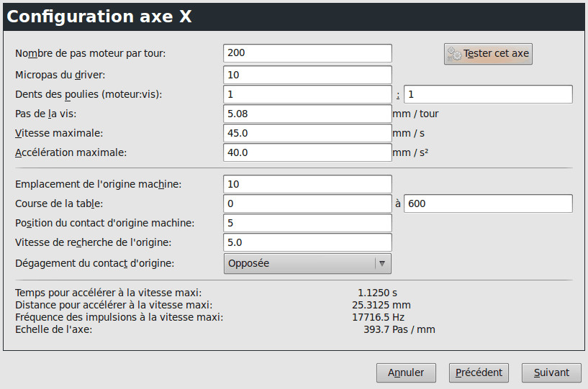Screen dimensions: 588x389
Task: Edit Course de la table start value 0
Action: (307, 204)
